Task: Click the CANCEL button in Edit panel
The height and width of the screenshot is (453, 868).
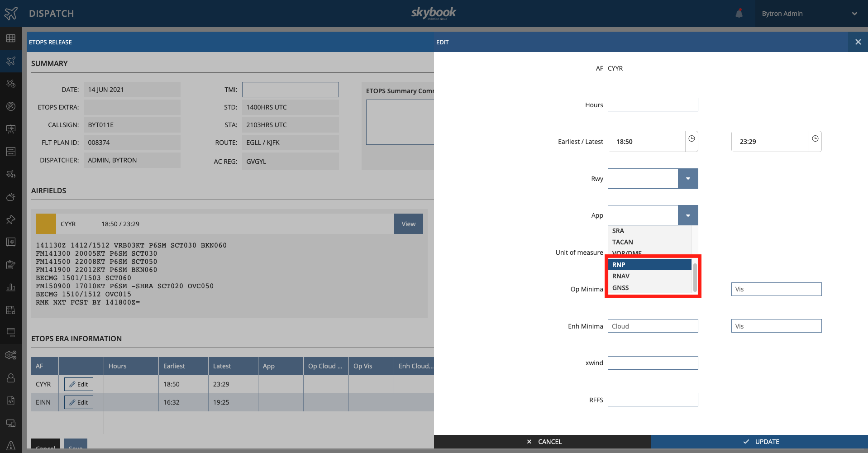Action: (x=543, y=442)
